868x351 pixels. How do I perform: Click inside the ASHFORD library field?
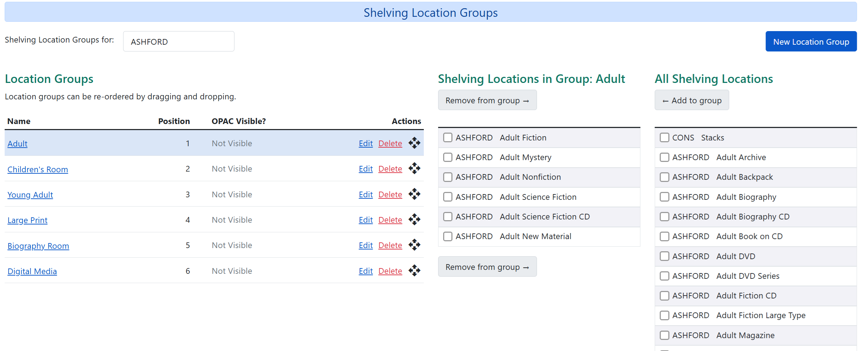[178, 41]
